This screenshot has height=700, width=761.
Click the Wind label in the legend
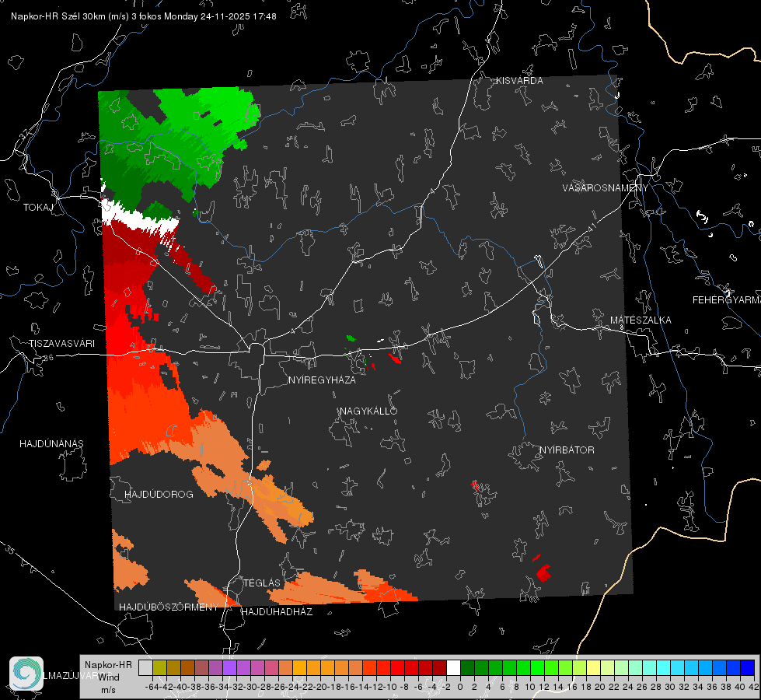click(109, 677)
